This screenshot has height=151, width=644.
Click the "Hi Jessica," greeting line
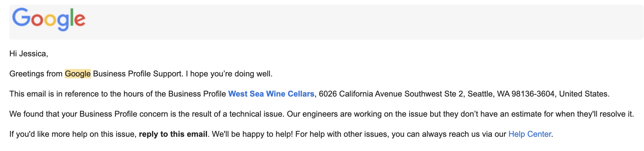pyautogui.click(x=29, y=54)
